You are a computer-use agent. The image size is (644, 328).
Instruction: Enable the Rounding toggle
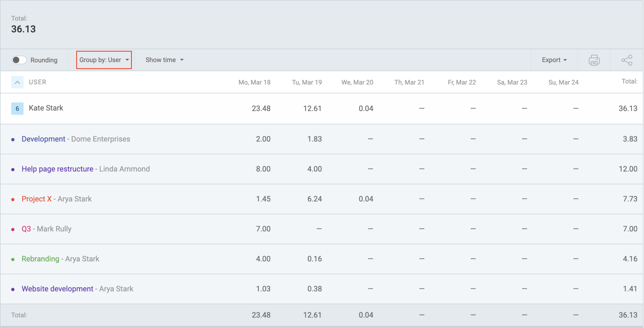[x=19, y=60]
